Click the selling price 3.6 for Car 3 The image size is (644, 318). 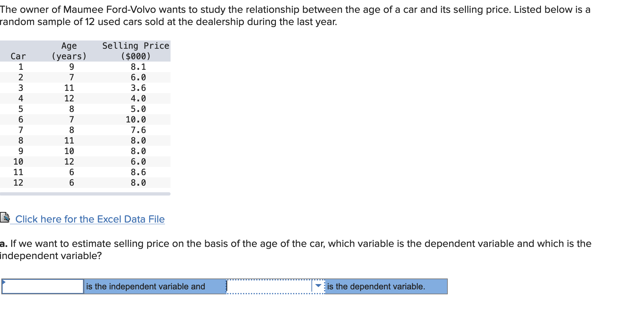click(x=138, y=88)
